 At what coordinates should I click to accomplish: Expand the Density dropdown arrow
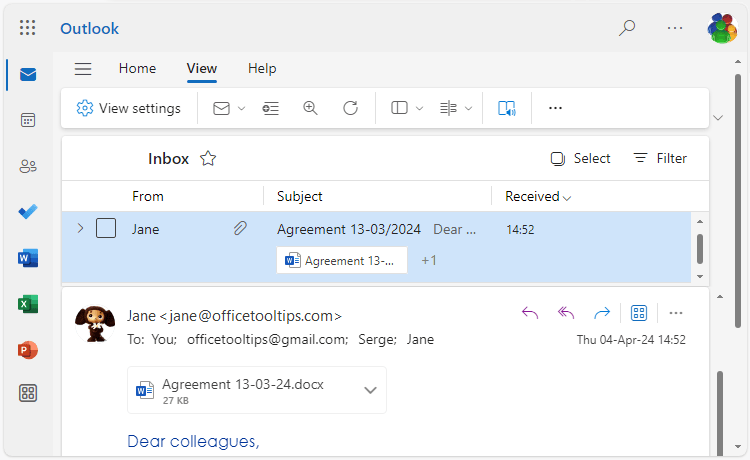[469, 109]
